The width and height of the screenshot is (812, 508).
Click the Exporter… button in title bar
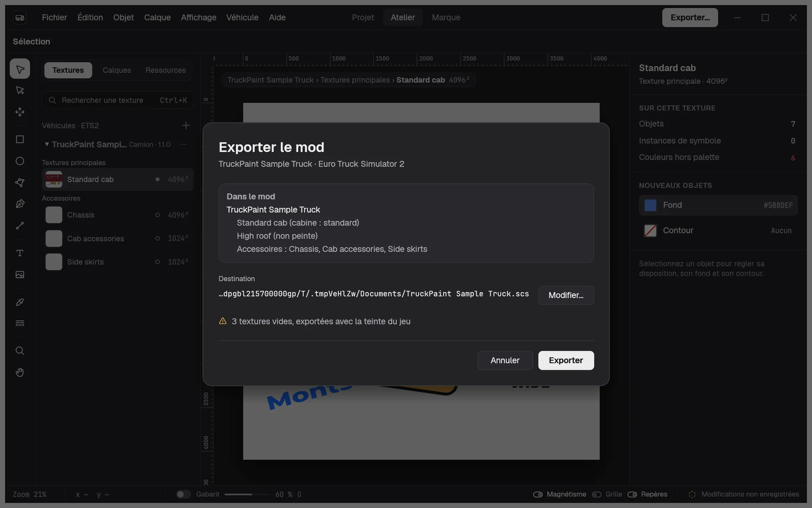(690, 17)
